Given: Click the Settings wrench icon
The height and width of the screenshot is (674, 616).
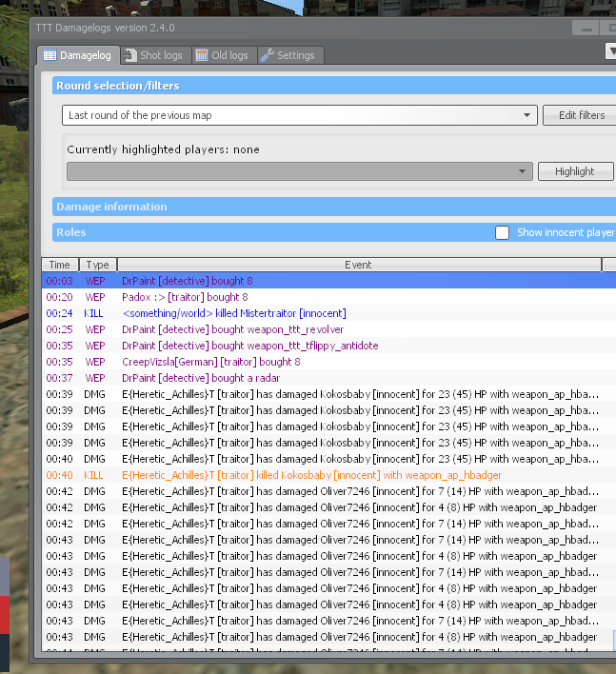Looking at the screenshot, I should click(267, 56).
